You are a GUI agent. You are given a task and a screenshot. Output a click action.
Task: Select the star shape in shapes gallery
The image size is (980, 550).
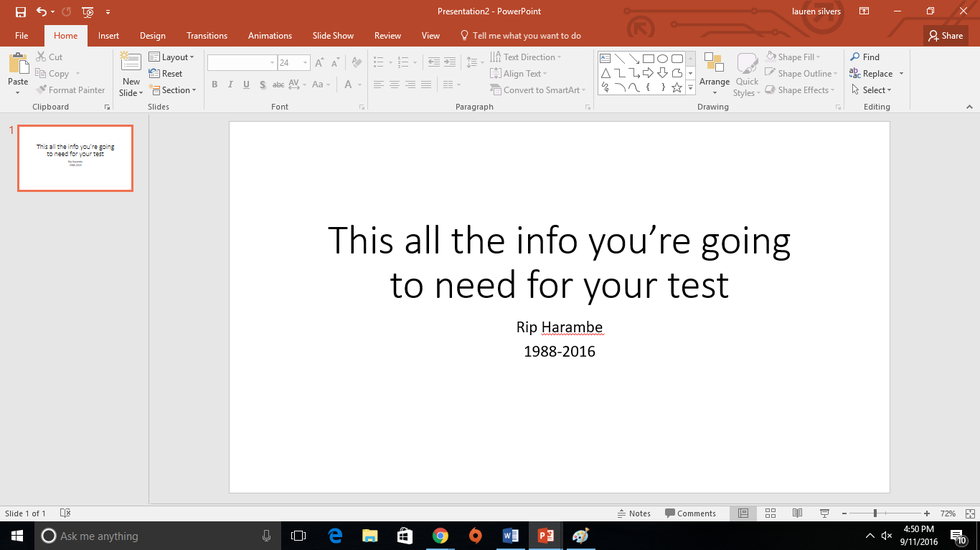tap(677, 88)
